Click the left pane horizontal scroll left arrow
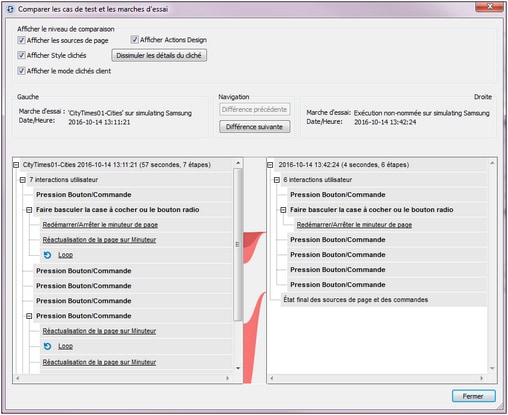Image resolution: width=508 pixels, height=415 pixels. pyautogui.click(x=18, y=378)
